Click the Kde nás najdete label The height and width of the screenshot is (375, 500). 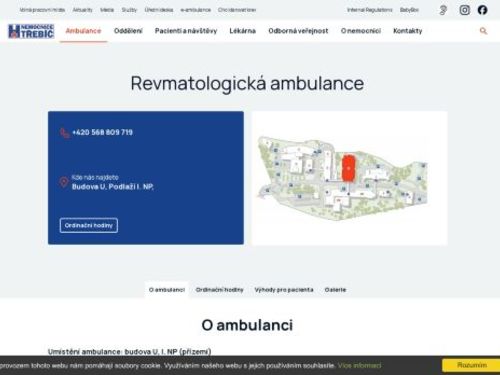tap(95, 177)
